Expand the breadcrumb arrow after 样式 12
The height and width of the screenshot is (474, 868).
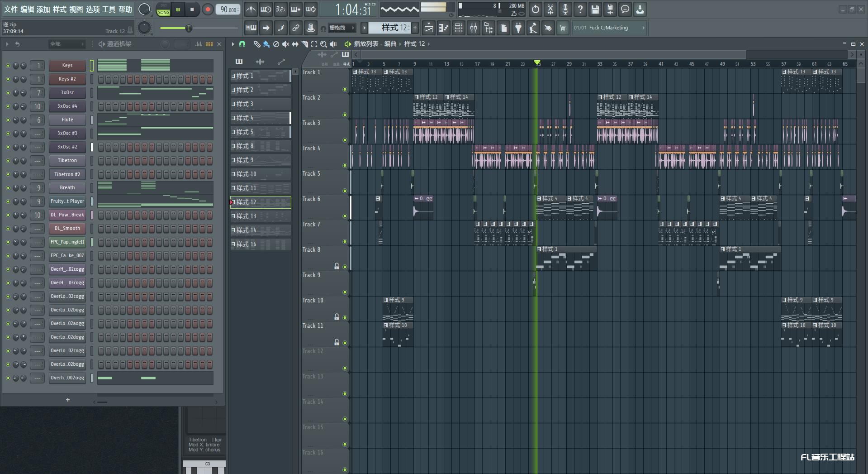click(x=428, y=44)
